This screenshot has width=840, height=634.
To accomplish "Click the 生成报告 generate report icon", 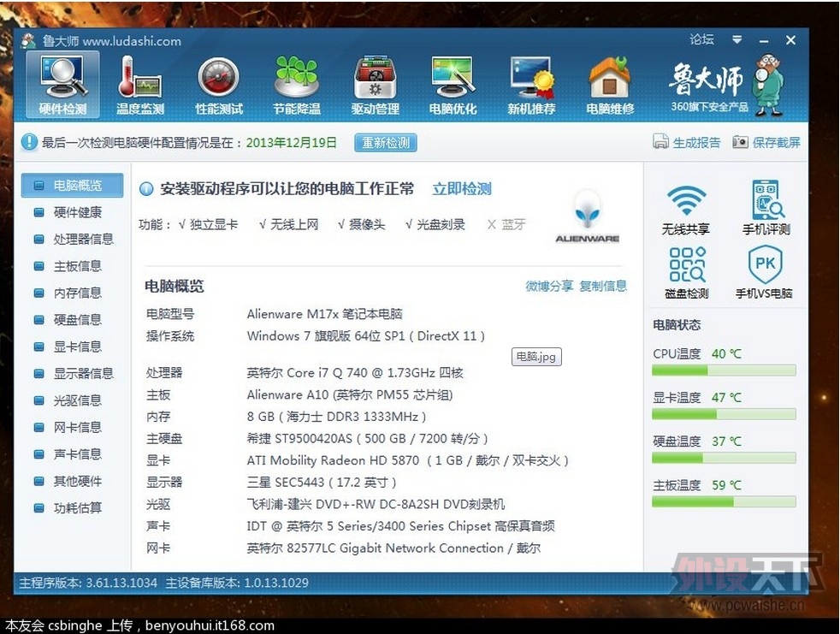I will (x=660, y=141).
